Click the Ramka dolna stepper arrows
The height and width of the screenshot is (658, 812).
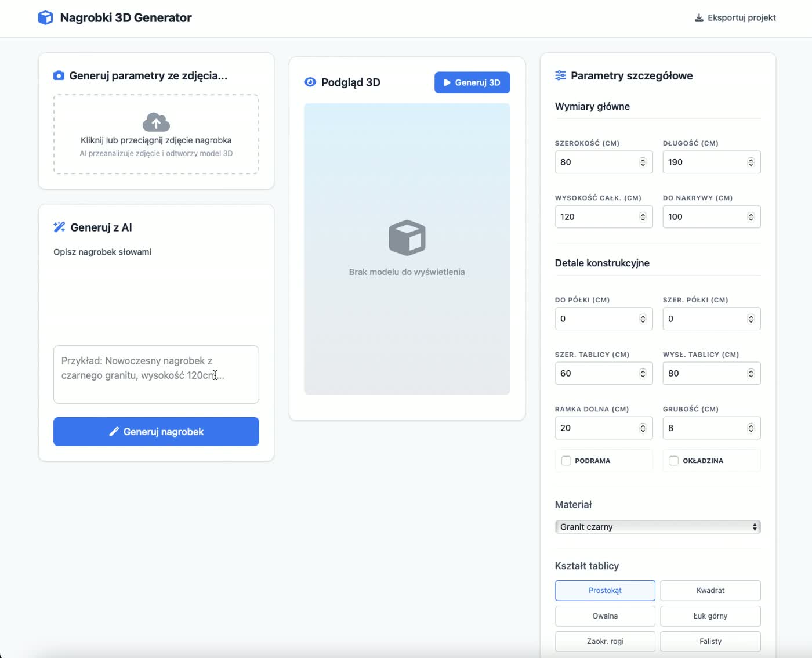coord(643,428)
